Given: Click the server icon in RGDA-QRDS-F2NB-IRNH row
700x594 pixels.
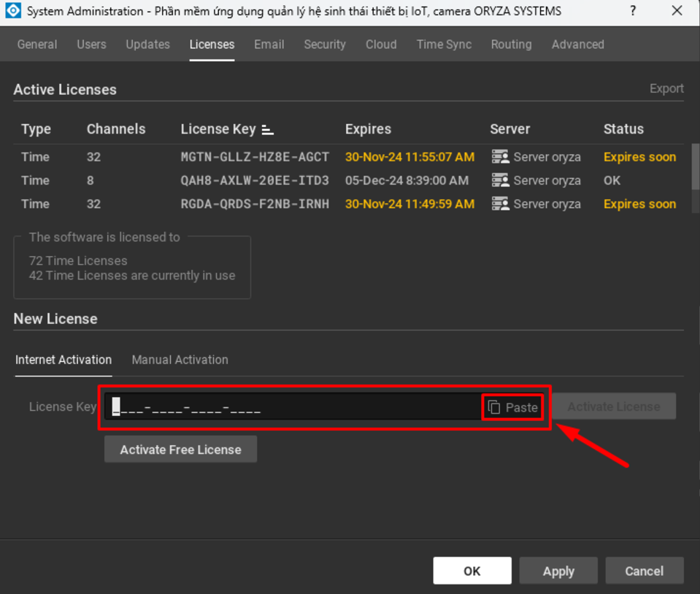Looking at the screenshot, I should tap(501, 204).
